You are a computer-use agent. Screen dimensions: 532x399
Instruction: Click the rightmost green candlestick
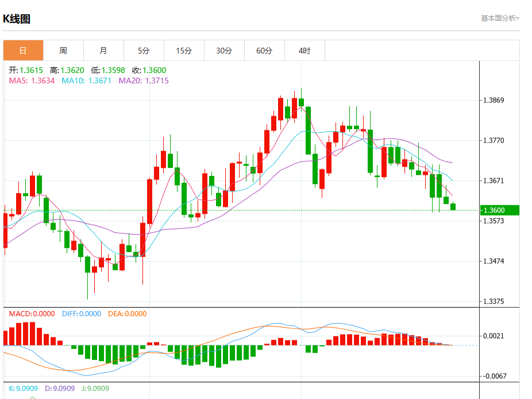click(x=453, y=206)
